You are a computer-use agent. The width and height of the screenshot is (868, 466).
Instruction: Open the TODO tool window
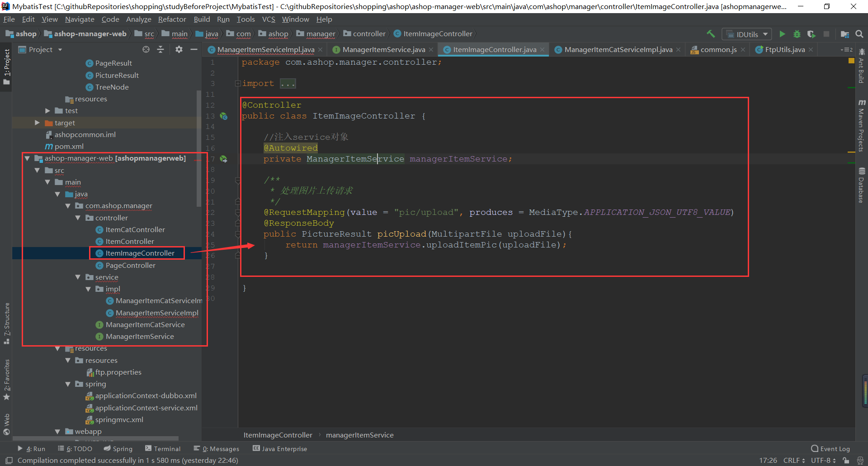(x=75, y=449)
